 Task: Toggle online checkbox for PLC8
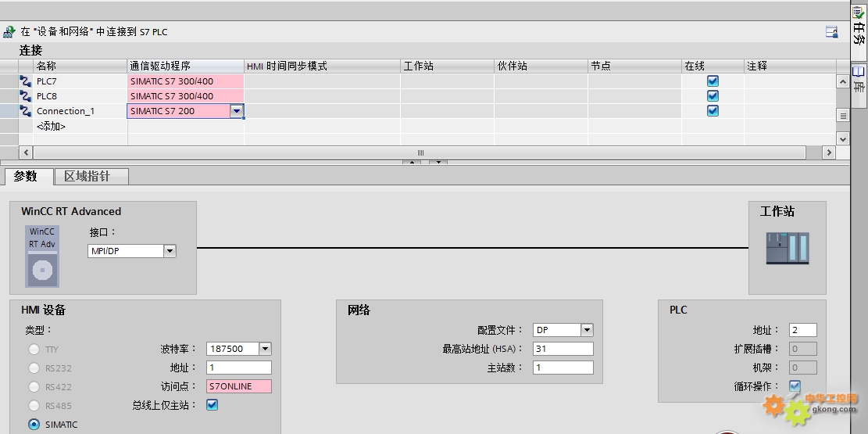713,96
